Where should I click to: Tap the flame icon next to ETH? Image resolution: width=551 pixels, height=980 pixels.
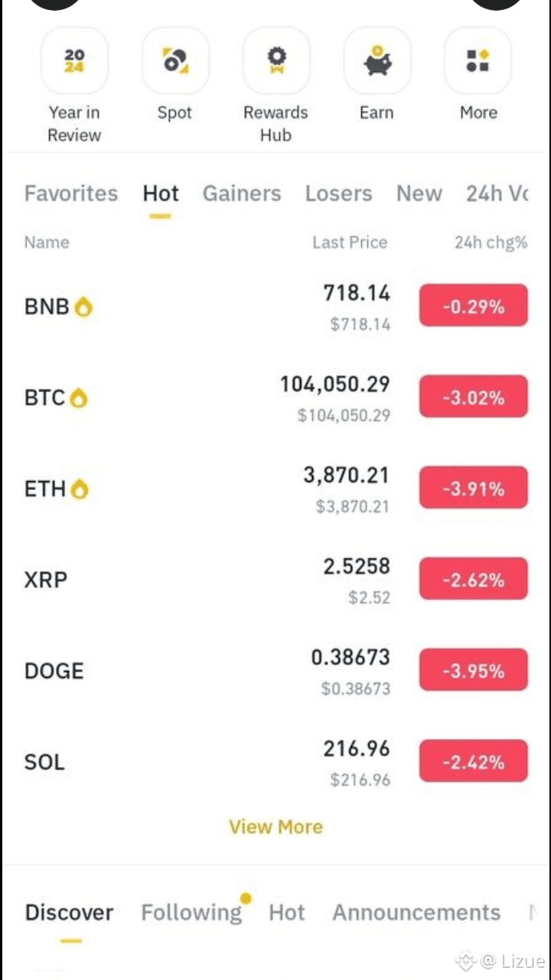click(80, 489)
